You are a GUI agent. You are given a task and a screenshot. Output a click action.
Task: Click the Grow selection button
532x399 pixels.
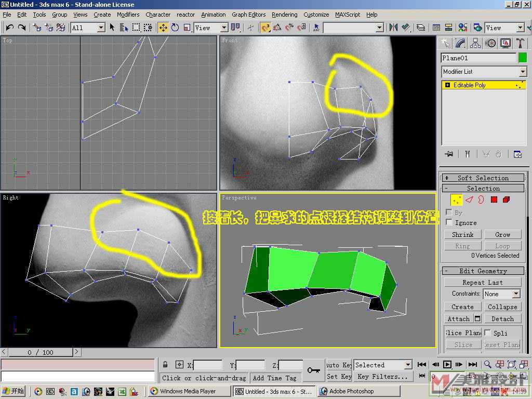pyautogui.click(x=502, y=235)
